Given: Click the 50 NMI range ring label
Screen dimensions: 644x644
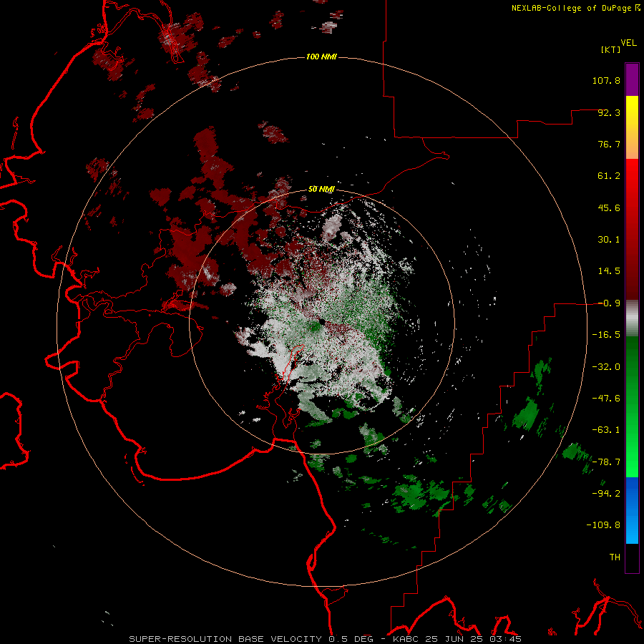Looking at the screenshot, I should 321,189.
